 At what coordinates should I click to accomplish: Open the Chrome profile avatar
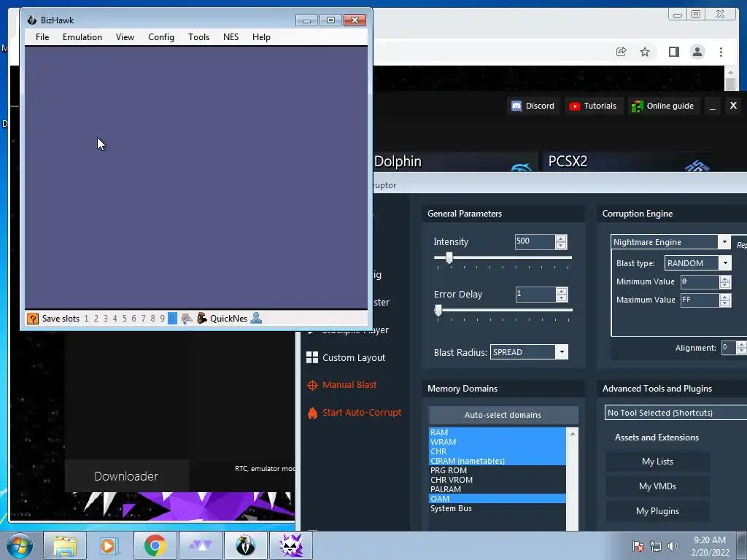(x=697, y=52)
